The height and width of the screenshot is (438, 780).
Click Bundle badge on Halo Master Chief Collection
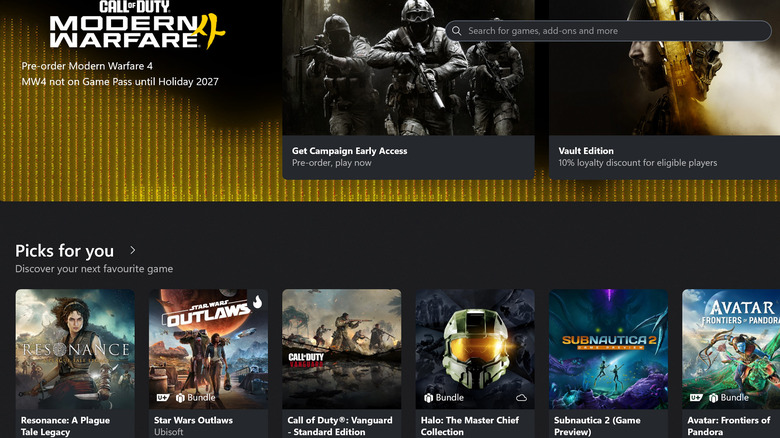pos(444,398)
